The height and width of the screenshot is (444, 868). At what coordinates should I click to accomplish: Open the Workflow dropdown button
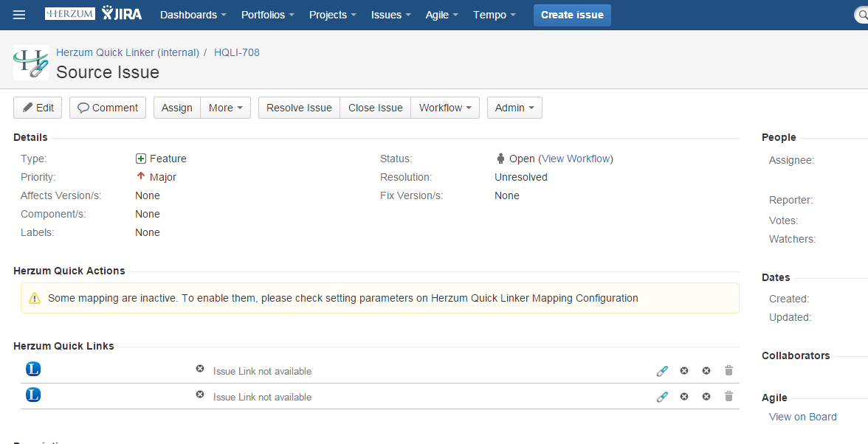(445, 108)
